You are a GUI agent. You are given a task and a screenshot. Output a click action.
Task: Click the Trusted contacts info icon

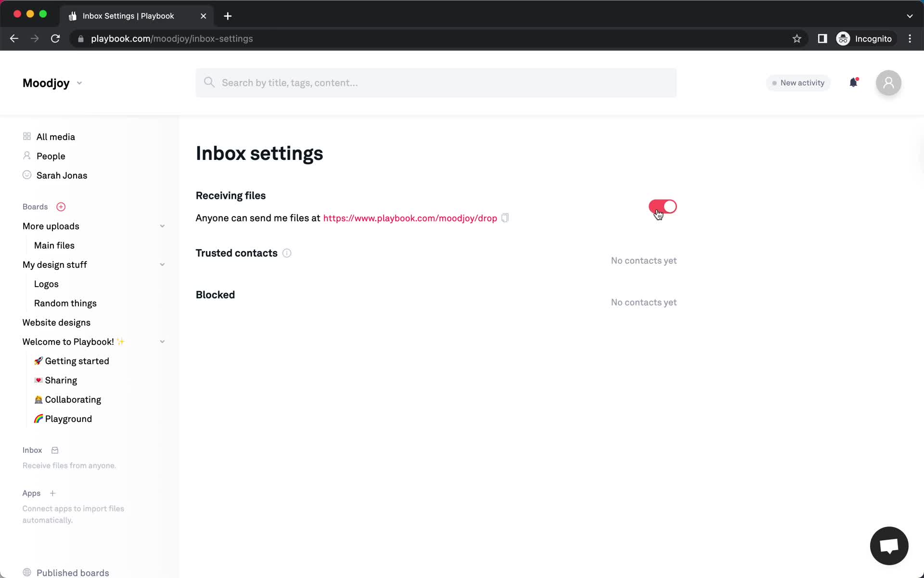pyautogui.click(x=287, y=253)
